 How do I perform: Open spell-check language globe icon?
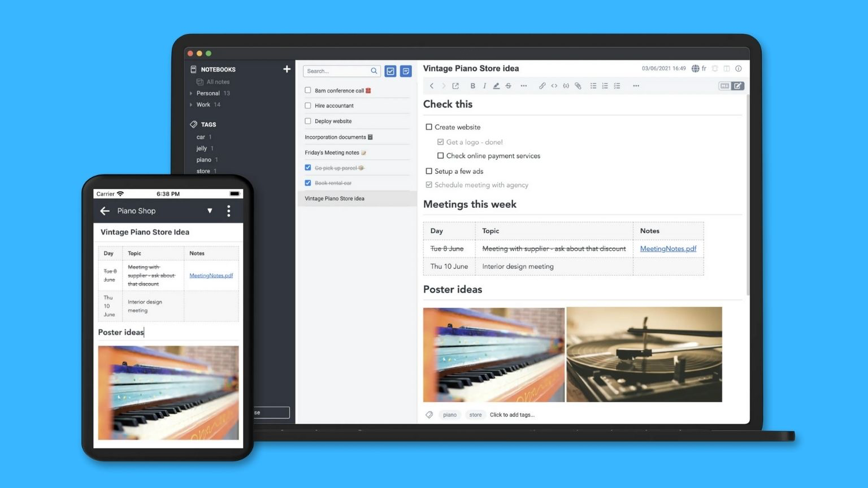pyautogui.click(x=695, y=68)
